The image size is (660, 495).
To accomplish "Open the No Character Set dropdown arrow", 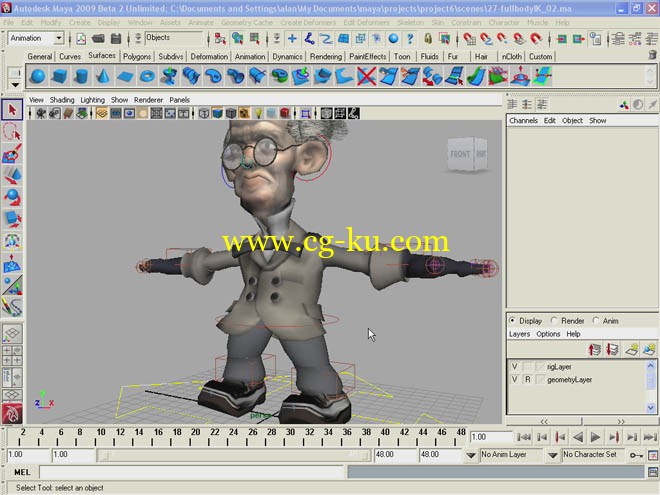I will click(553, 455).
